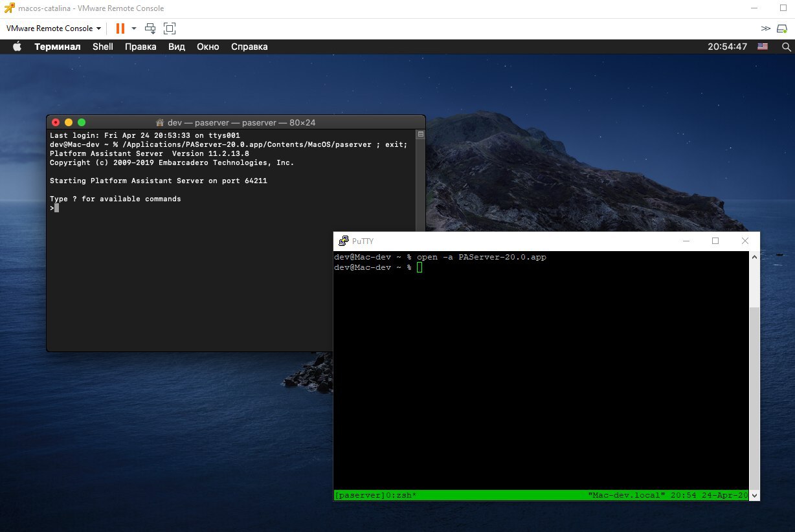795x532 pixels.
Task: Open the PuTTY system menu icon
Action: pyautogui.click(x=344, y=241)
